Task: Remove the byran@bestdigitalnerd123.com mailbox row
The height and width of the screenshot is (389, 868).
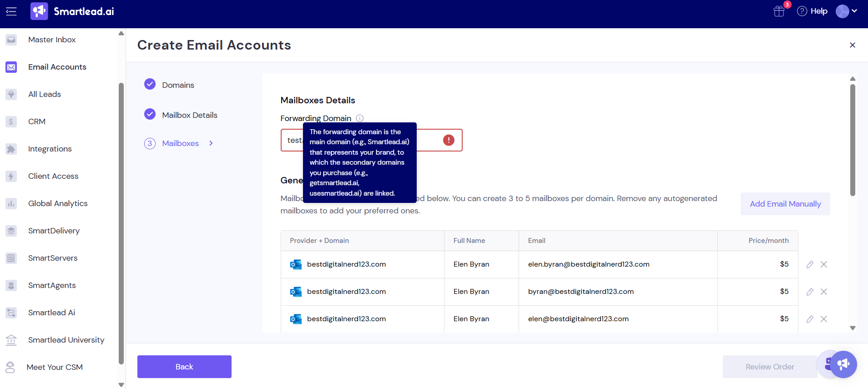Action: click(x=823, y=292)
